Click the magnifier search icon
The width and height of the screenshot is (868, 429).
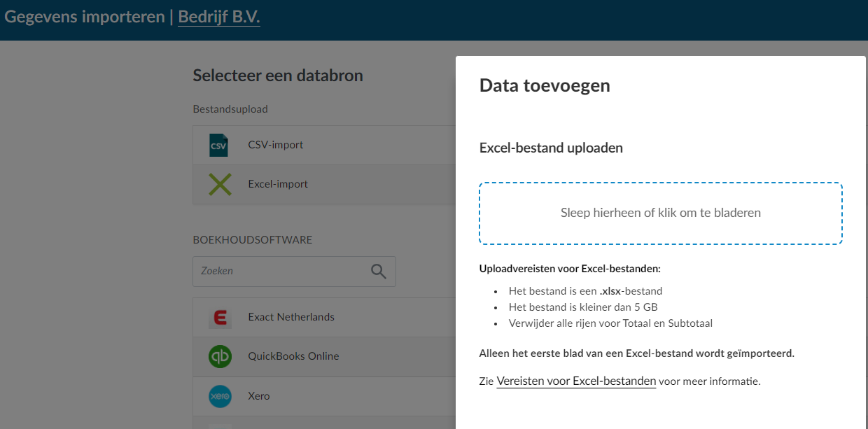tap(379, 272)
